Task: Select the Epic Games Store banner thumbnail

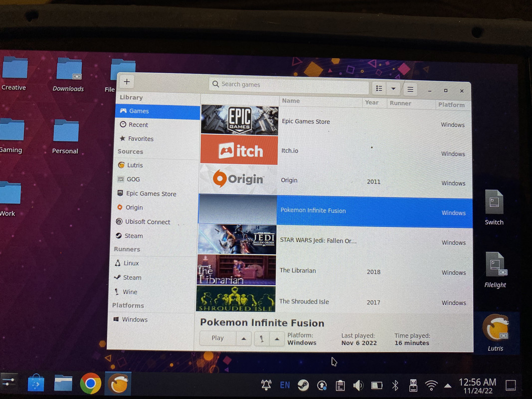Action: [x=239, y=119]
